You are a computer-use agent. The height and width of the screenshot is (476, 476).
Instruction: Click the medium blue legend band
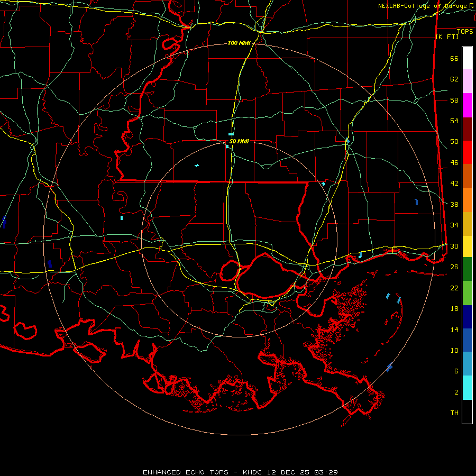pos(467,340)
